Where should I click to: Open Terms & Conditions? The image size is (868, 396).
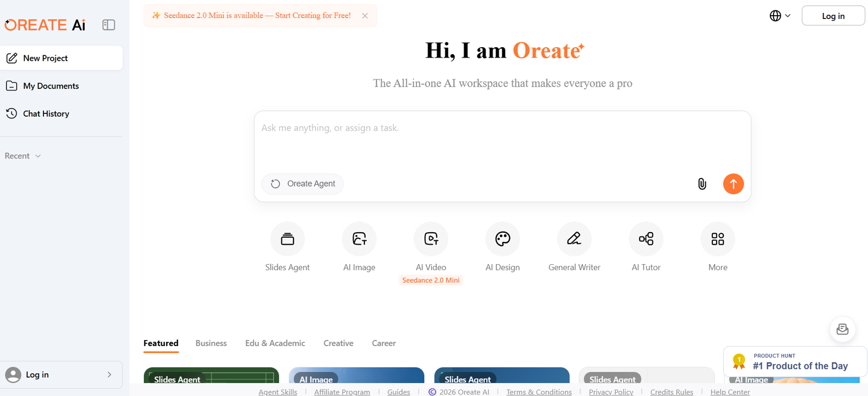(539, 392)
